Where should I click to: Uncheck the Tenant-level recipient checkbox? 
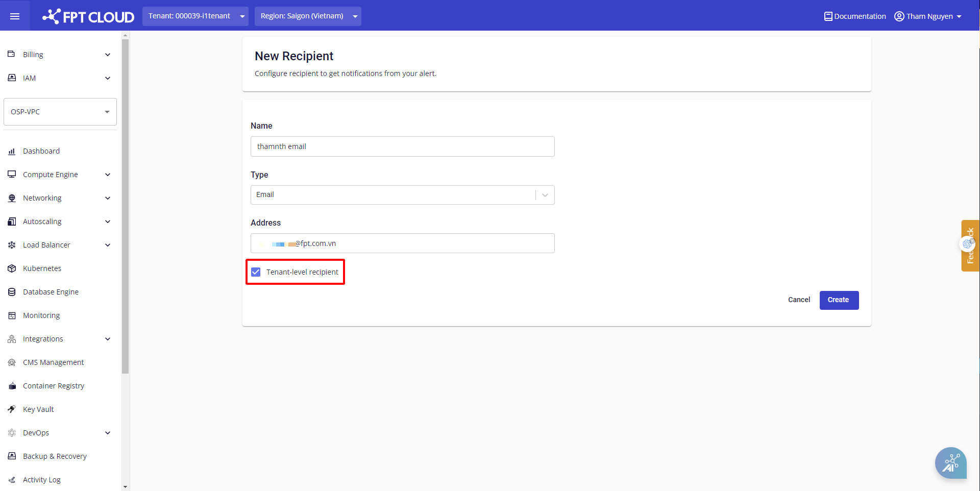(256, 272)
